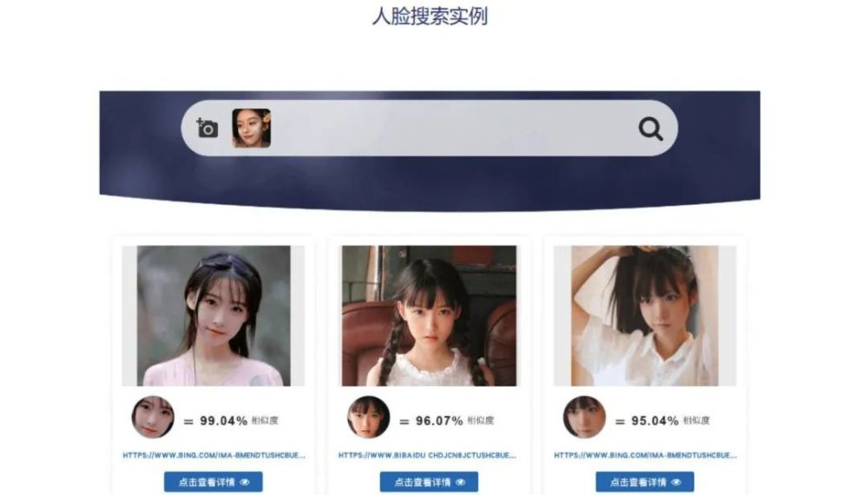
Task: Click the 95.04% 相似度 similarity score
Action: click(670, 421)
